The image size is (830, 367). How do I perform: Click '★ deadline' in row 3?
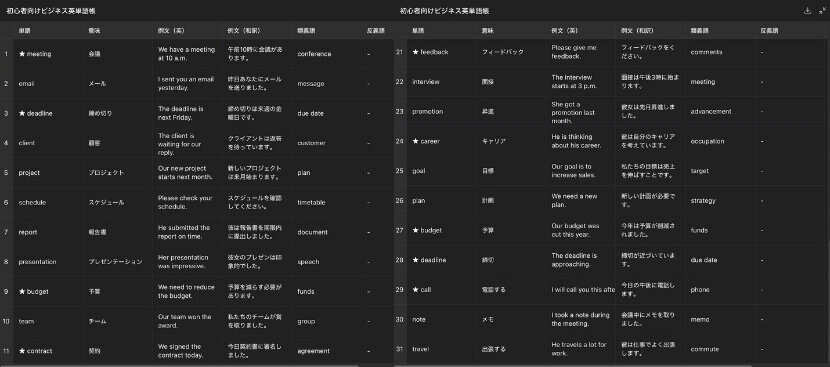pyautogui.click(x=35, y=113)
